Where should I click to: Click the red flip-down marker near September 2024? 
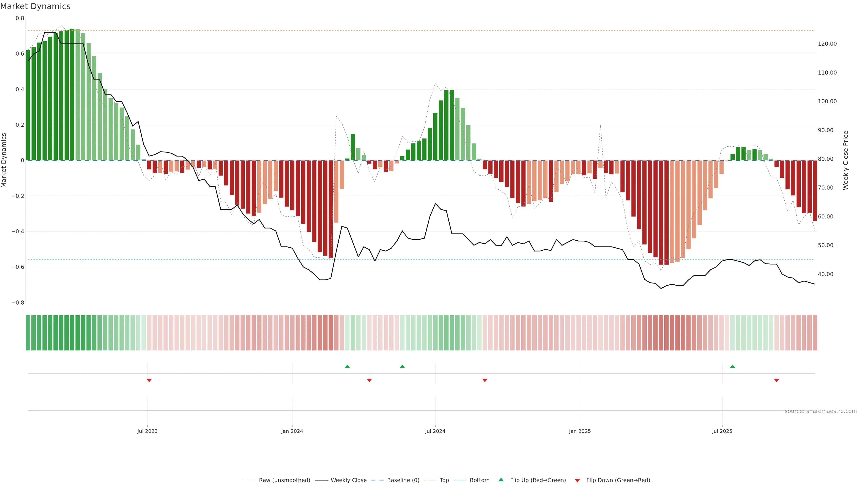pos(485,380)
